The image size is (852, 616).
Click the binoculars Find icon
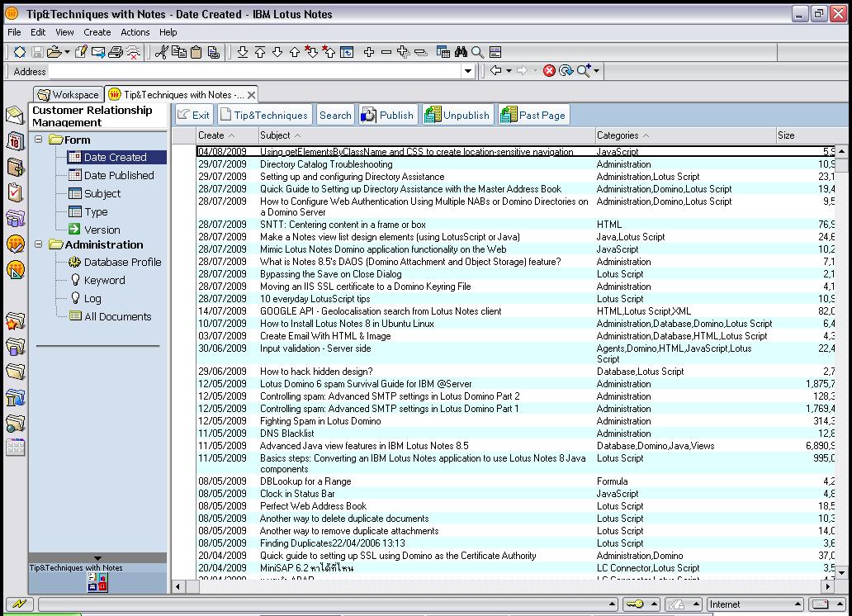click(x=461, y=52)
